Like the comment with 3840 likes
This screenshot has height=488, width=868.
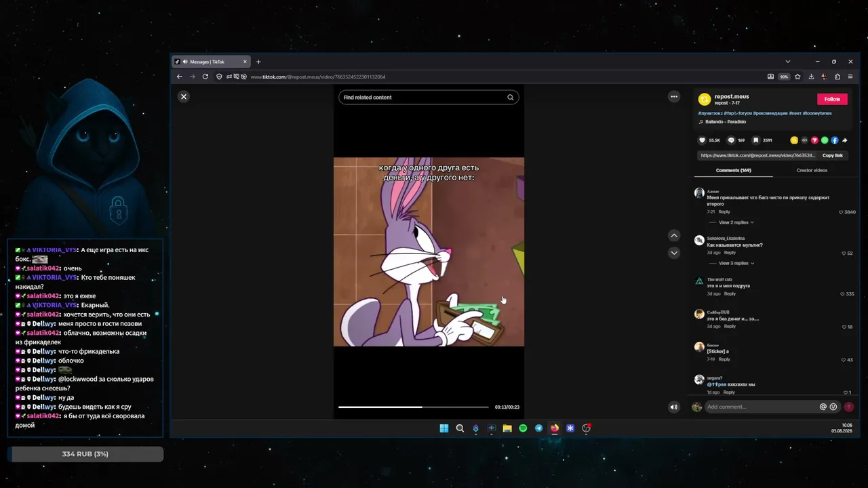point(841,212)
